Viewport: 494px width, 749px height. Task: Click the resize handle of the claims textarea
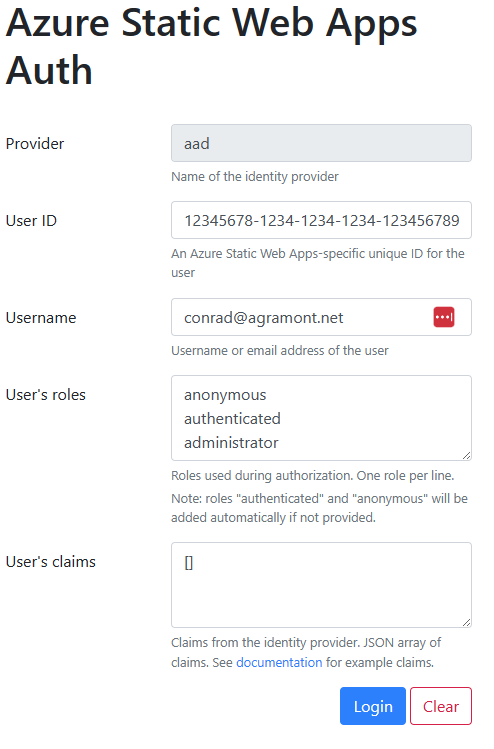point(467,622)
